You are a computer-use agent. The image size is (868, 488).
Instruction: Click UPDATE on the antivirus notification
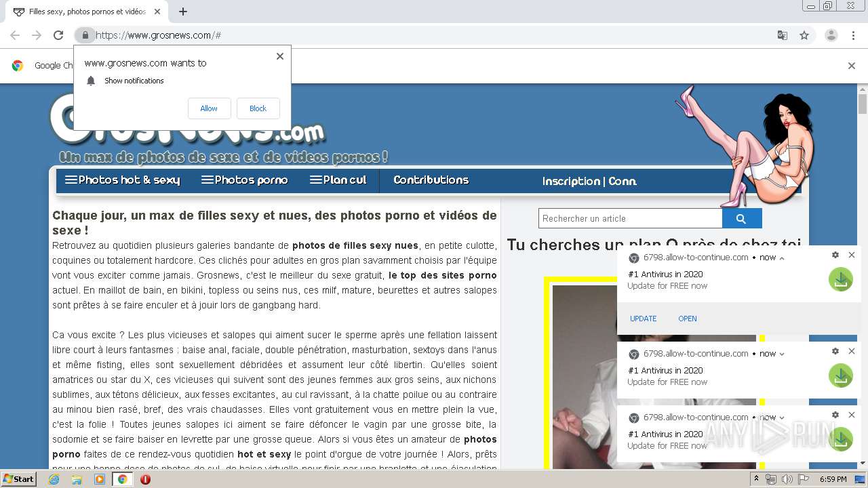point(643,319)
